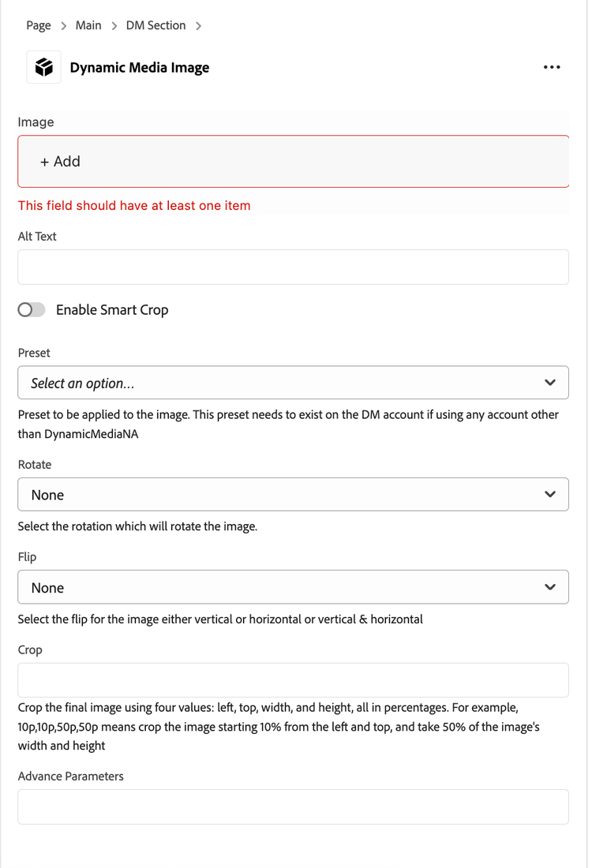592x868 pixels.
Task: Focus the Alt Text input field
Action: pos(293,268)
